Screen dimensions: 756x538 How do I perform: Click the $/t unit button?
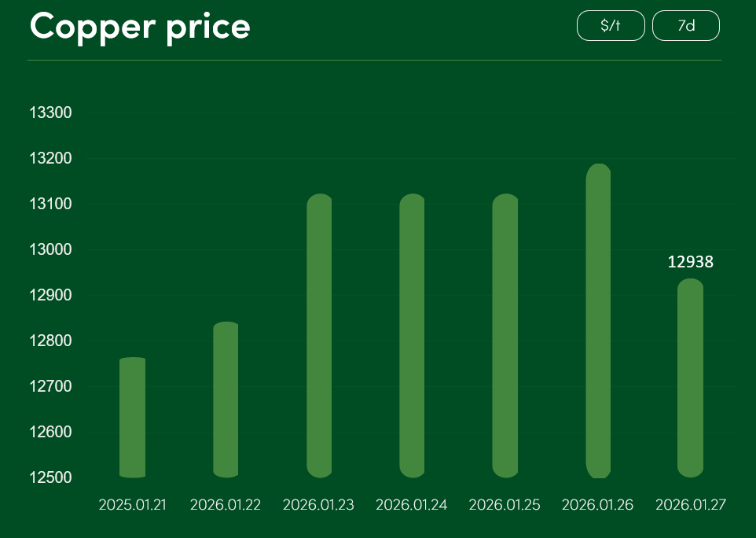tap(611, 25)
